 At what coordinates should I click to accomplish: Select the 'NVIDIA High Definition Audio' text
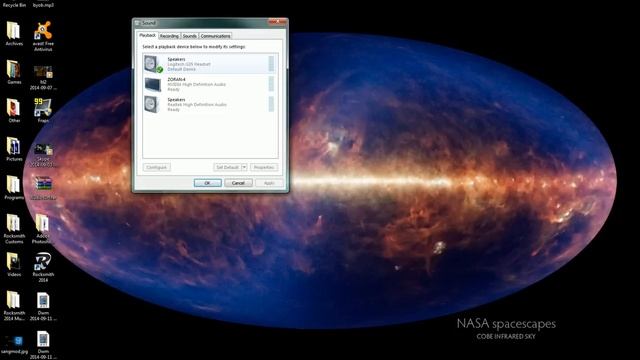[196, 84]
